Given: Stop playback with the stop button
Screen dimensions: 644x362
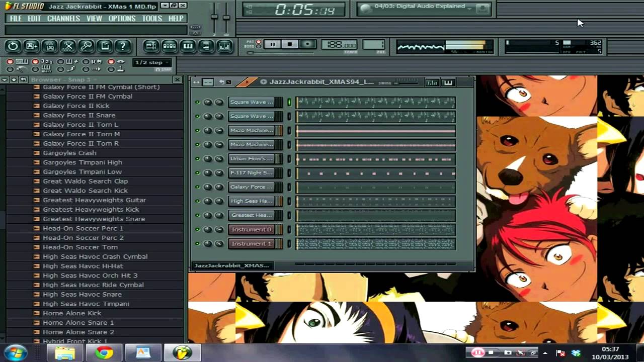Looking at the screenshot, I should coord(290,44).
